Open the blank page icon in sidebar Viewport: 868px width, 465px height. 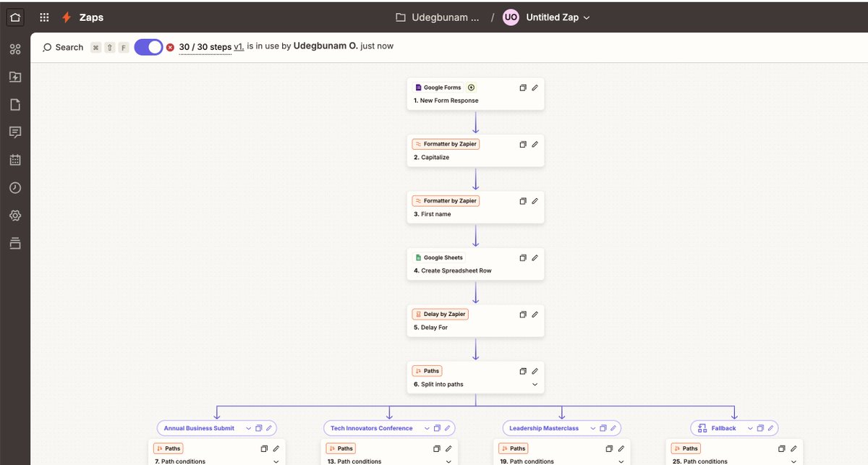pyautogui.click(x=15, y=105)
